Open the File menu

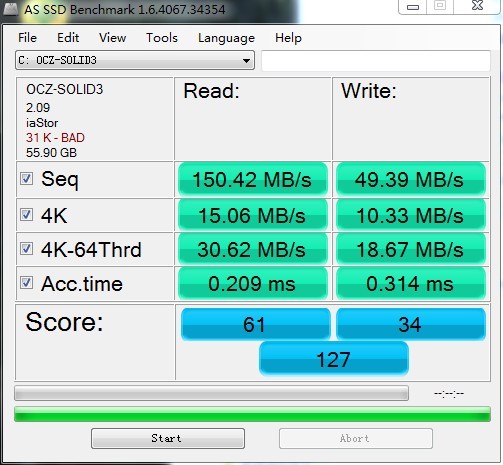tap(27, 38)
